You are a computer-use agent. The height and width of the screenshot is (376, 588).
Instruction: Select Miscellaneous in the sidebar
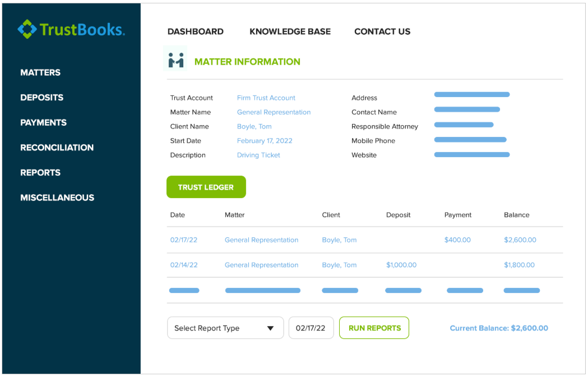[57, 198]
